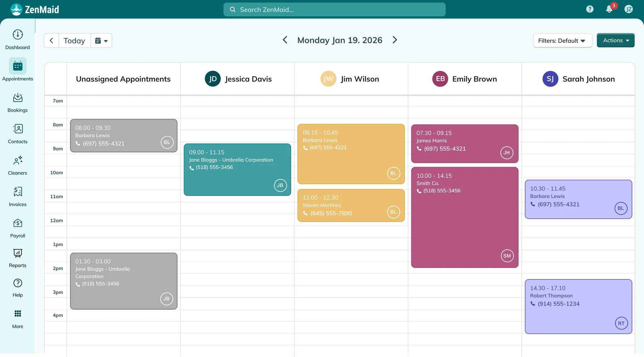Viewport: 644px width, 357px height.
Task: Click the RT badge on Robert Thompson card
Action: pos(621,323)
